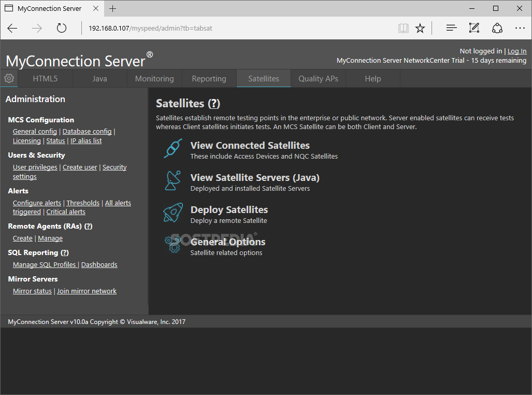Screen dimensions: 532x395
Task: Click the MyConnection Server logo title
Action: click(x=79, y=61)
